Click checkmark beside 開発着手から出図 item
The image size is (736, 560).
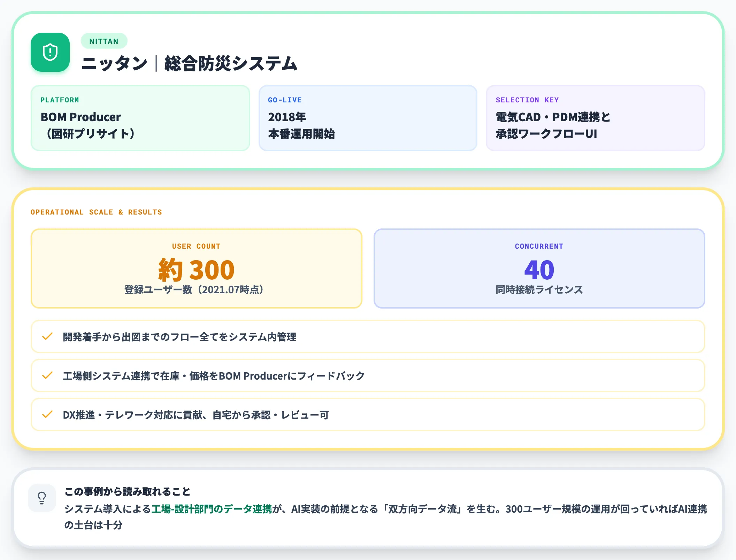tap(47, 336)
